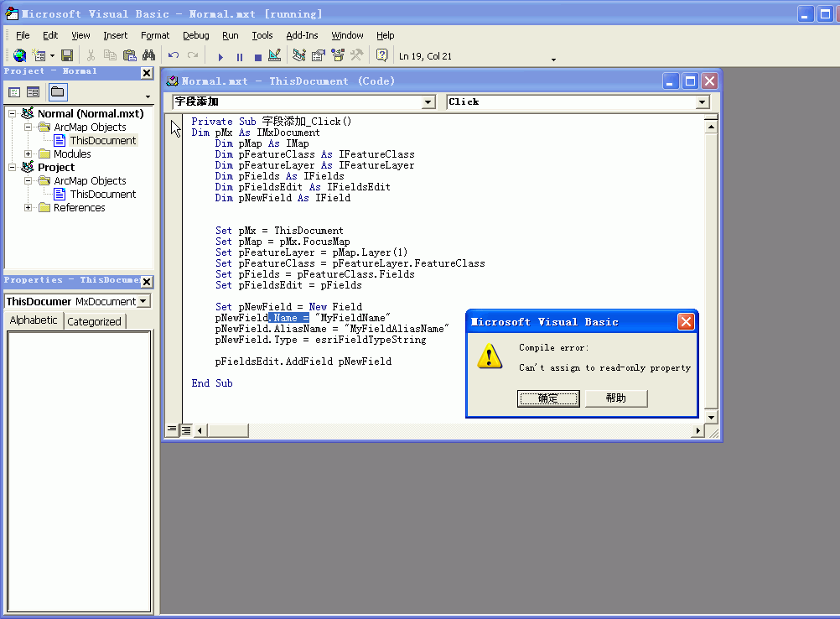Click 确定 in the compile error dialog
Image resolution: width=840 pixels, height=619 pixels.
[x=548, y=398]
